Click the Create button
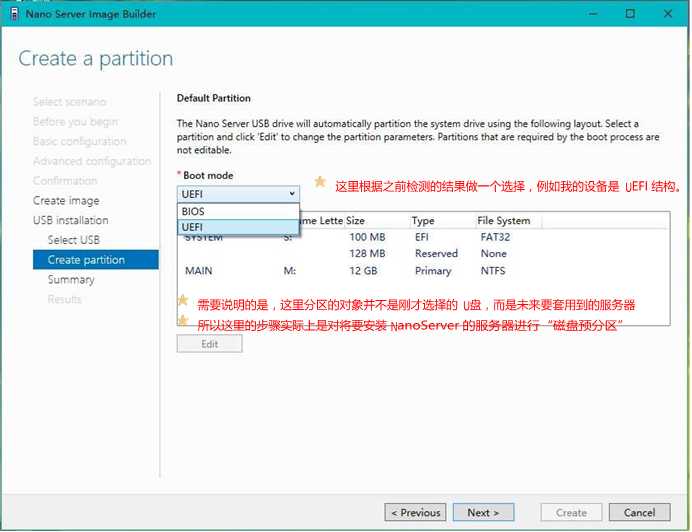The width and height of the screenshot is (692, 532). click(571, 513)
